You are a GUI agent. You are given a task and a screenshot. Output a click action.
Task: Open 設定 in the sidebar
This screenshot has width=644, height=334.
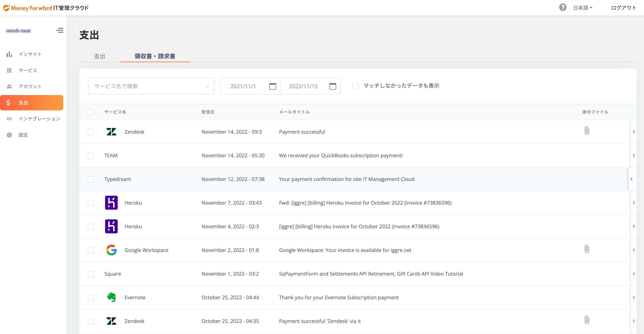(23, 135)
